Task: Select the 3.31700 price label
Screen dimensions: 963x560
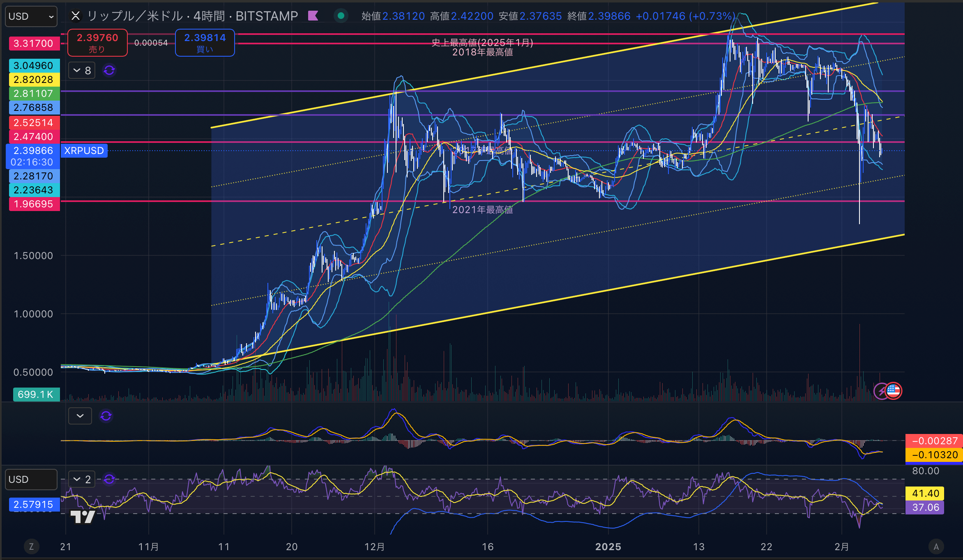Action: 34,44
